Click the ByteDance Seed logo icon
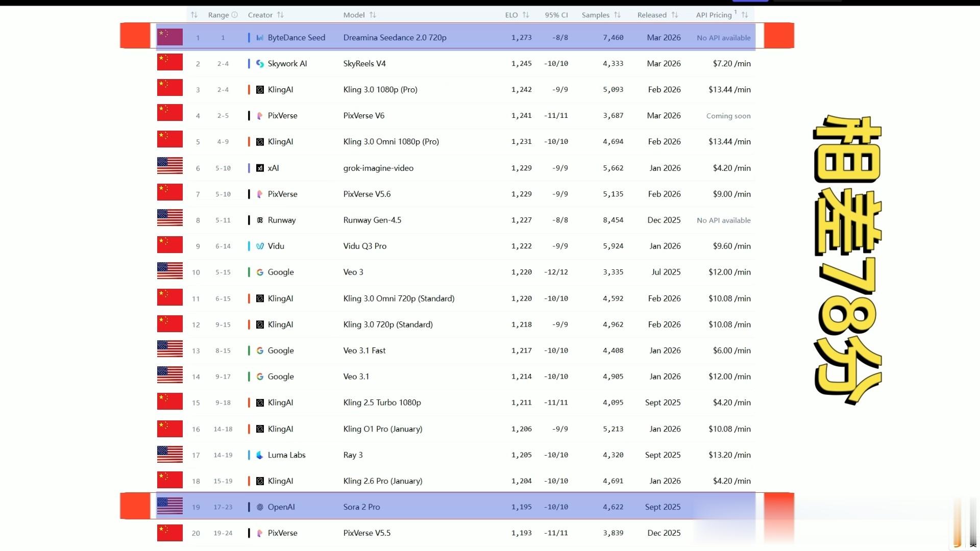Image resolution: width=980 pixels, height=551 pixels. (260, 38)
